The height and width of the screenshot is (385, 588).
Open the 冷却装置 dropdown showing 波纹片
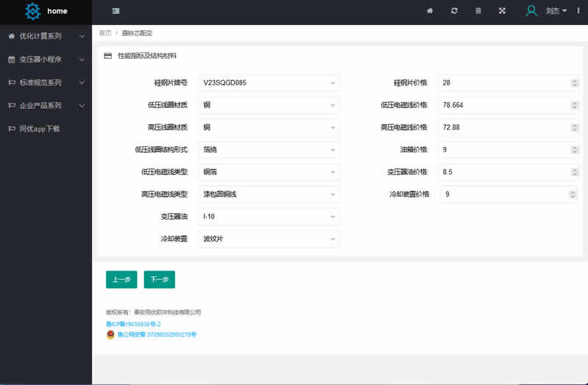[x=269, y=239]
